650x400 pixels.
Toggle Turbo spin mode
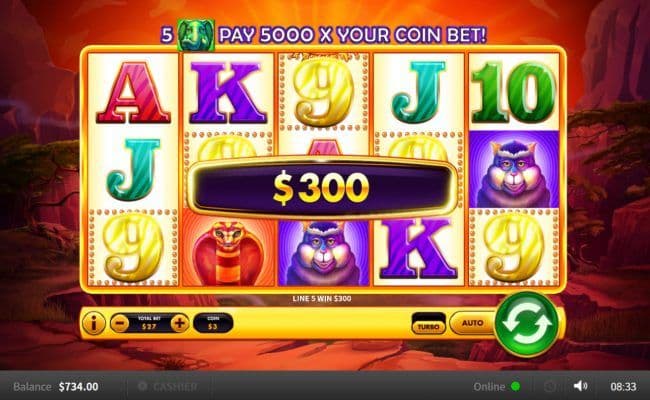click(x=428, y=324)
